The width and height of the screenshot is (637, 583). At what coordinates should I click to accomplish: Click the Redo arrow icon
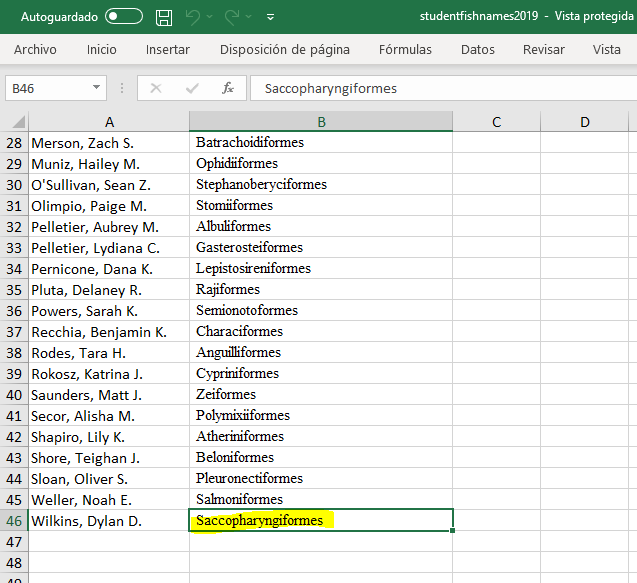tap(233, 17)
